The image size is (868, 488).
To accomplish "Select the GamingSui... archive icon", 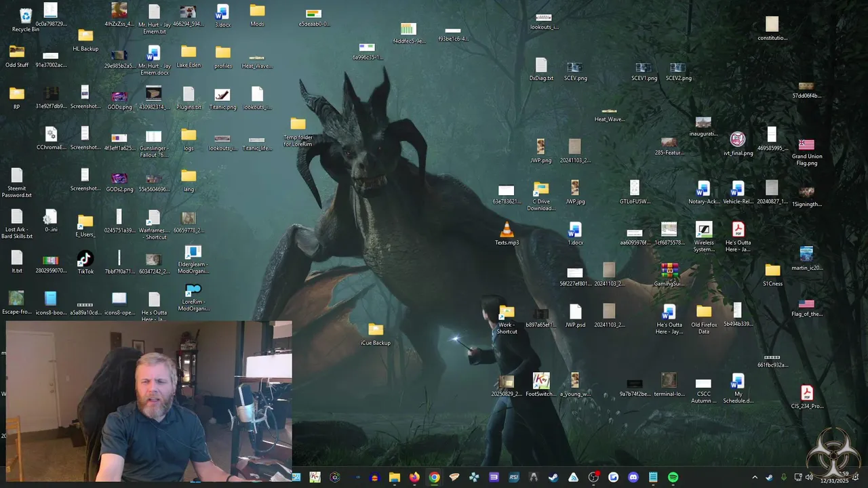I will (x=669, y=274).
